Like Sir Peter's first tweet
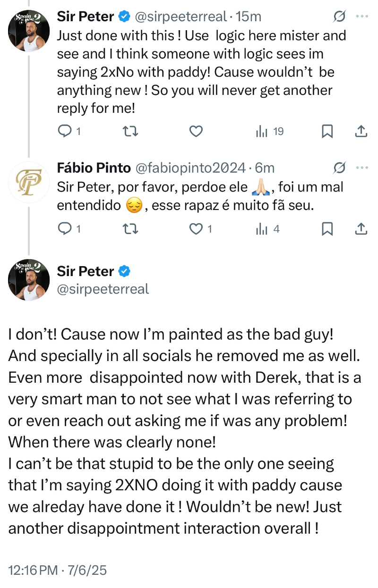 [196, 132]
